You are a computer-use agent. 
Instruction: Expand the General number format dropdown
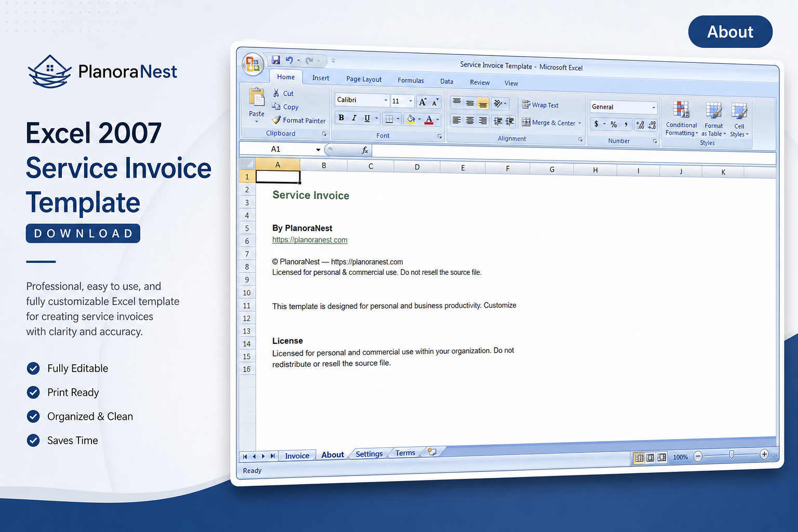coord(654,108)
